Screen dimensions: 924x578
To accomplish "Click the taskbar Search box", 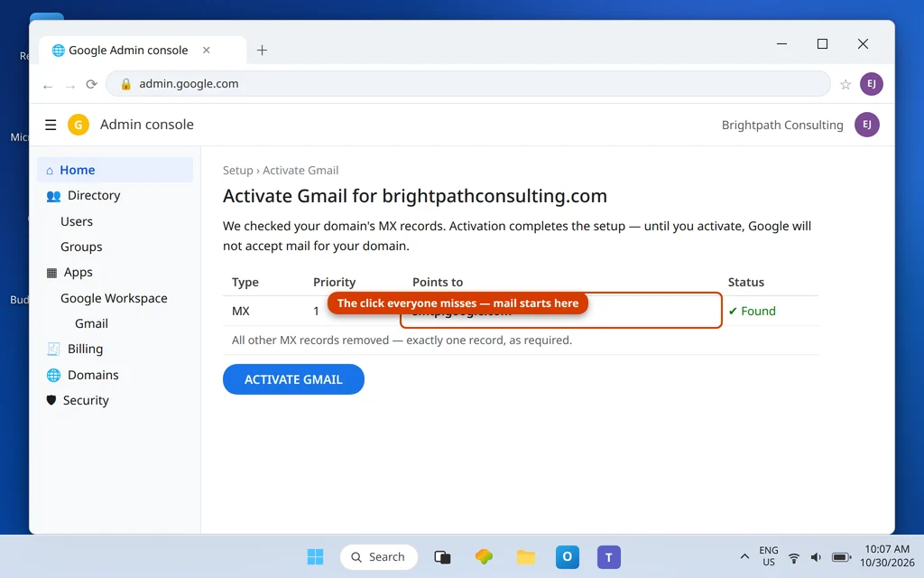I will tap(379, 556).
